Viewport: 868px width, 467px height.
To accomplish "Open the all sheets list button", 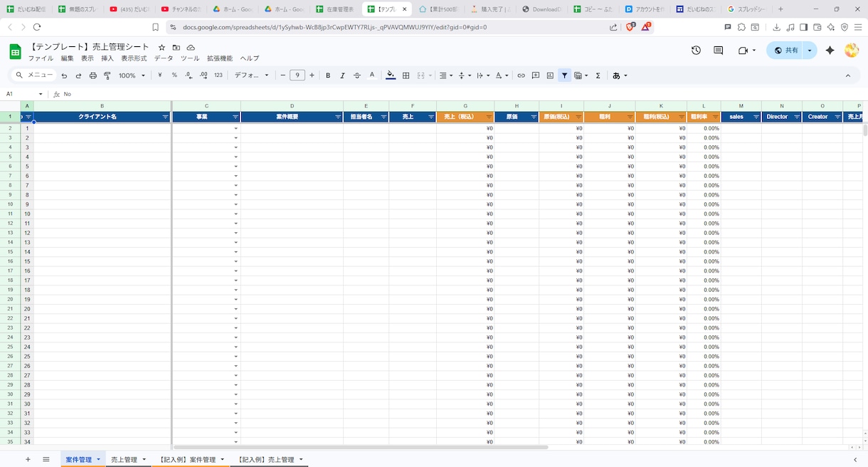I will tap(46, 460).
